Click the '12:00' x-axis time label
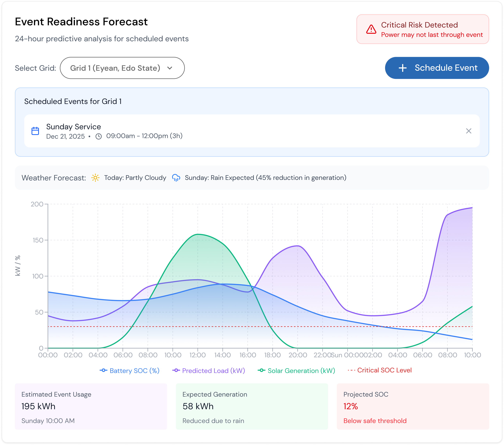 tap(197, 355)
